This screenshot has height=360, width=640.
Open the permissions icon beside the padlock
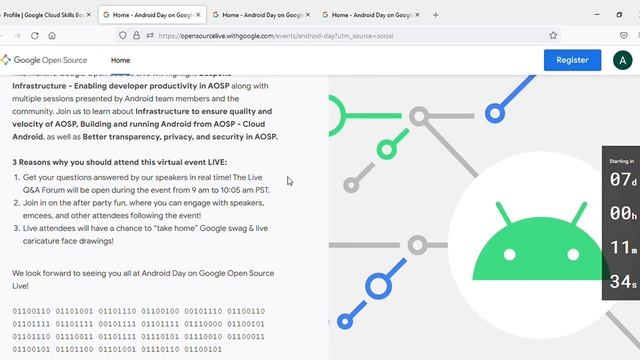(x=150, y=36)
